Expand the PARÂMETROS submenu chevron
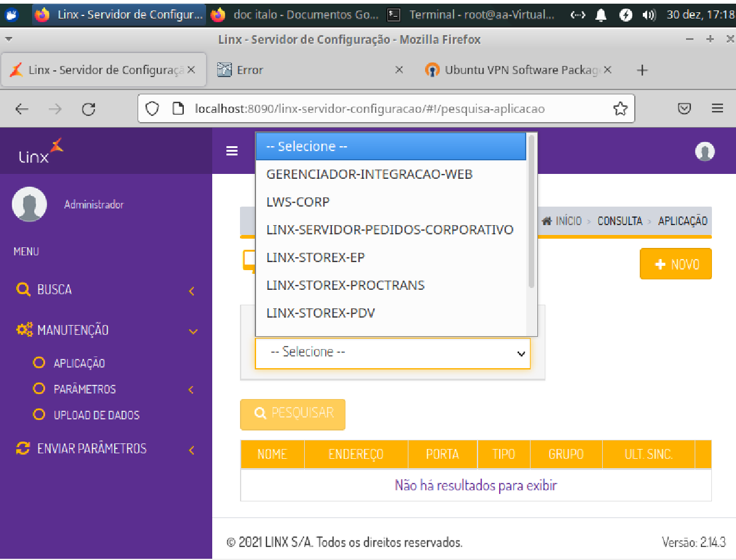The height and width of the screenshot is (560, 736). (191, 389)
